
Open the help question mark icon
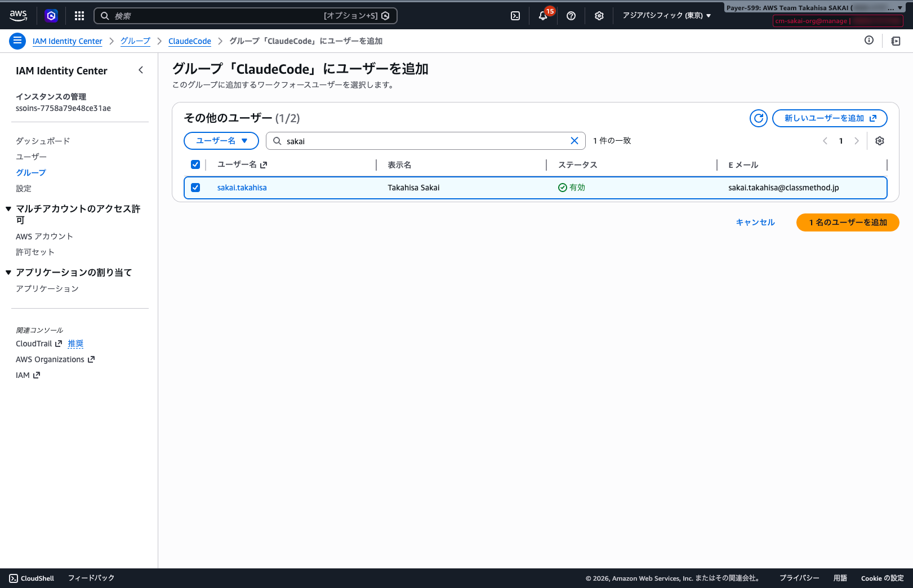tap(571, 16)
